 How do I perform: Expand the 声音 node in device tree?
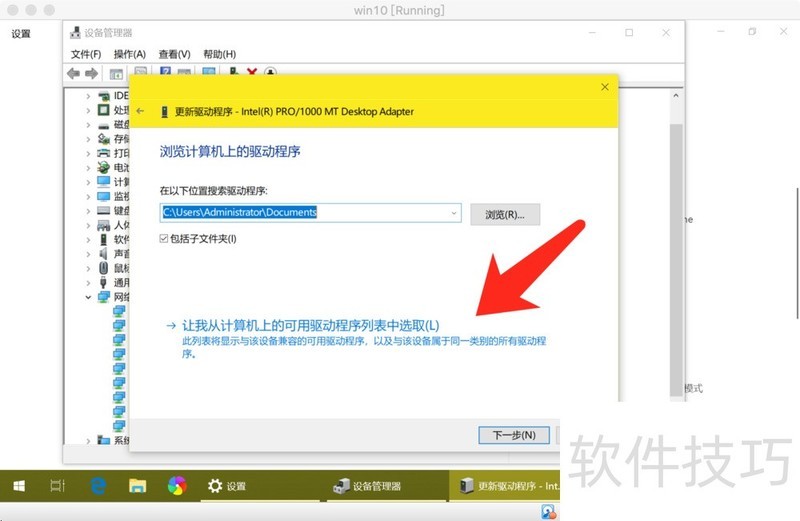click(88, 254)
